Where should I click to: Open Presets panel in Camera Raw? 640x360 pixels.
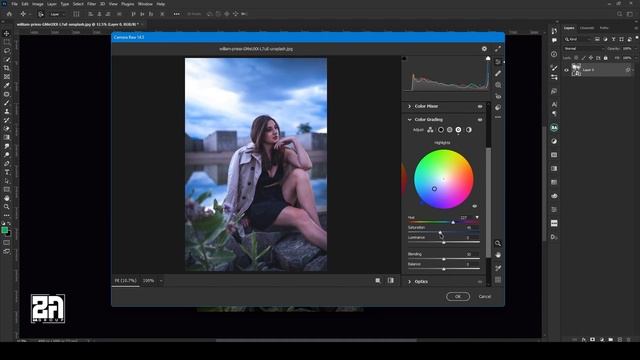(498, 107)
